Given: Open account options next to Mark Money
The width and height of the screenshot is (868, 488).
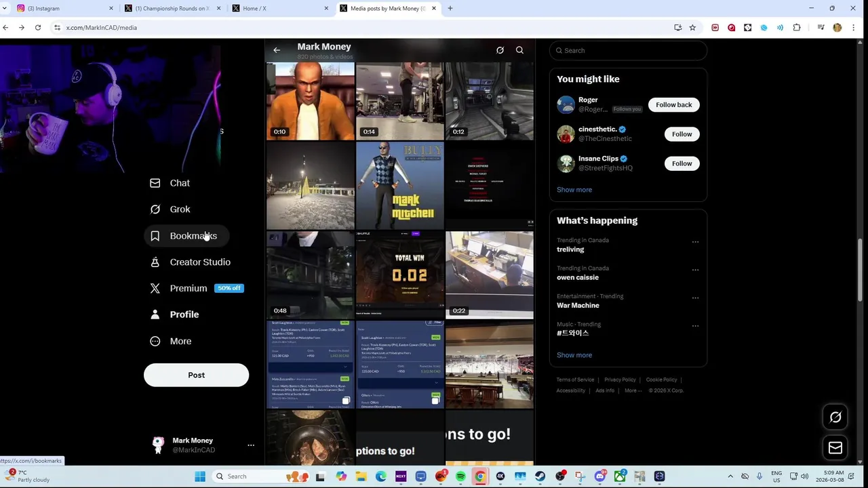Looking at the screenshot, I should pos(251,445).
